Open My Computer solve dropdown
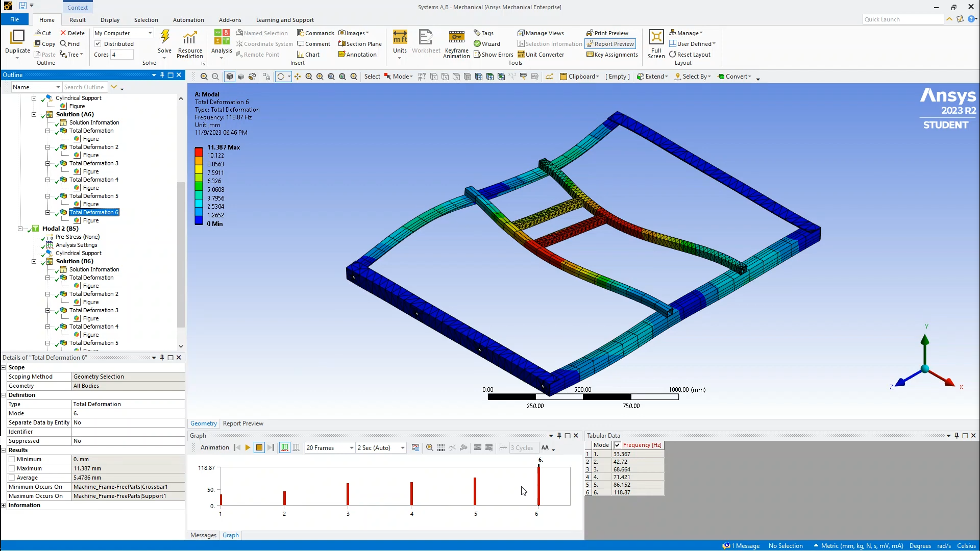980x551 pixels. [x=124, y=33]
